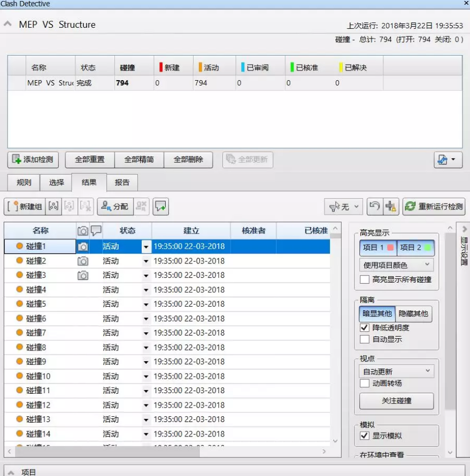Switch to the 规则 tab
This screenshot has width=470, height=476.
coord(24,183)
